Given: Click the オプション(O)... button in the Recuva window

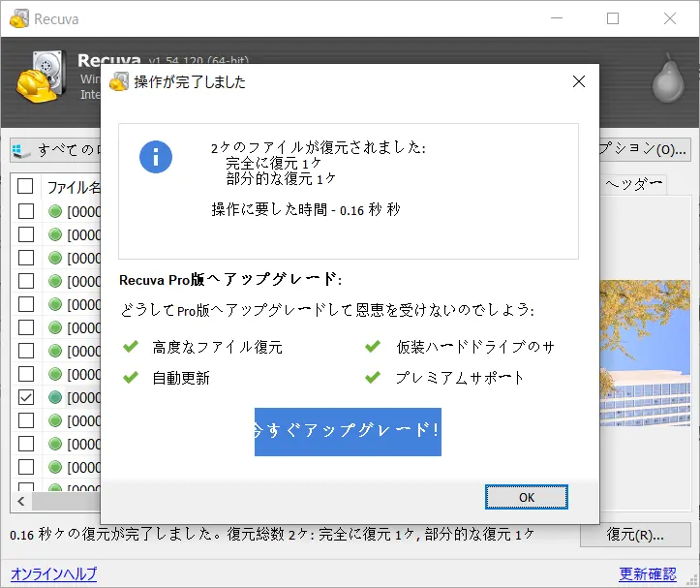Looking at the screenshot, I should coord(645,149).
